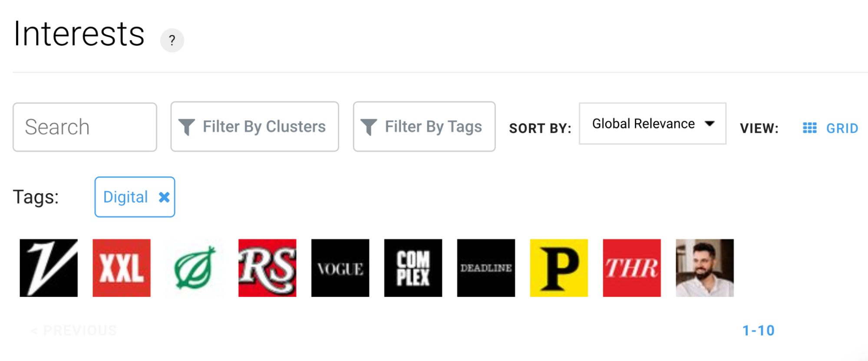Open the XXL interest tile
Viewport: 868px width, 361px height.
click(x=122, y=268)
